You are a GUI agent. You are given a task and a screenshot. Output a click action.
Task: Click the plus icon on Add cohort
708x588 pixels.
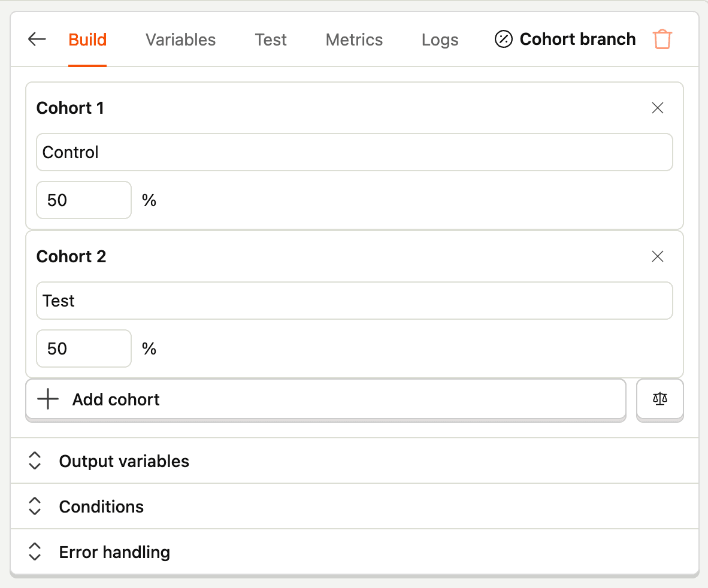pos(47,399)
